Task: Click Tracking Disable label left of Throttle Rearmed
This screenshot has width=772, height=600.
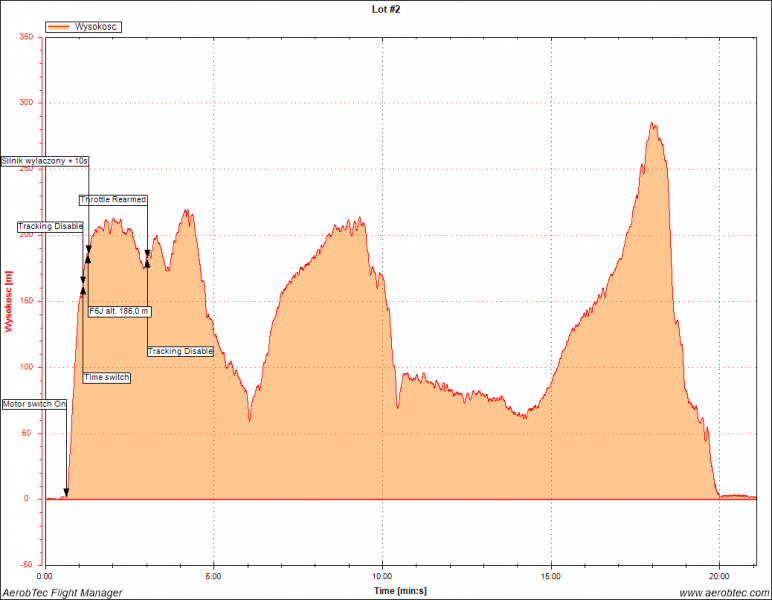Action: [50, 227]
